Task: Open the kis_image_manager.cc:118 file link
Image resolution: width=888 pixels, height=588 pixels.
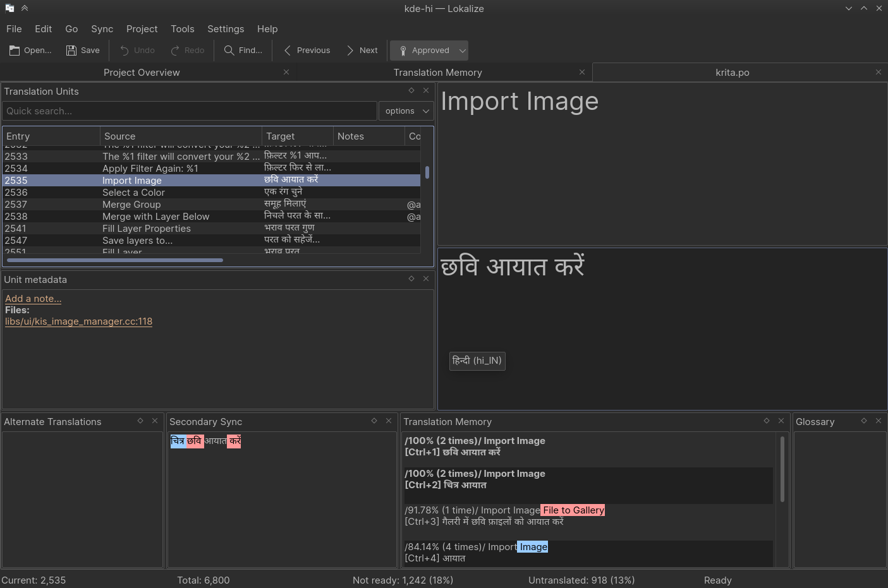Action: (x=78, y=321)
